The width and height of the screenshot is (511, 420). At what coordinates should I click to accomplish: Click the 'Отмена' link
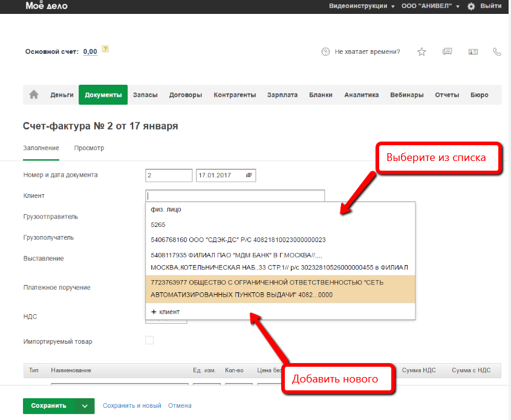[x=180, y=406]
